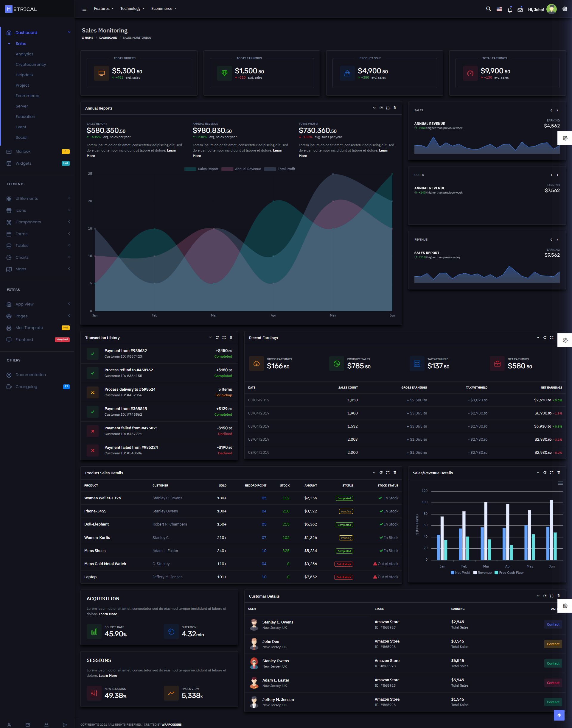The image size is (572, 728).
Task: Click Learn More link under Acquisition
Action: 108,614
